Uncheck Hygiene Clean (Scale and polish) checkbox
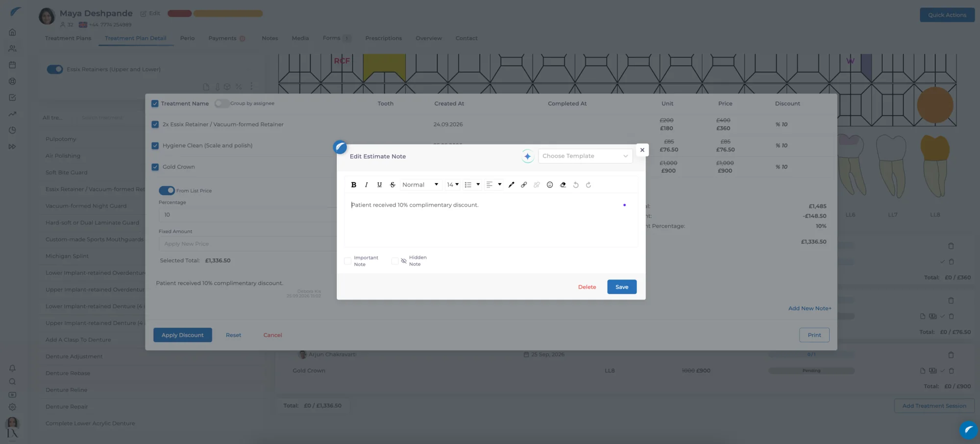Image resolution: width=980 pixels, height=444 pixels. (x=155, y=145)
